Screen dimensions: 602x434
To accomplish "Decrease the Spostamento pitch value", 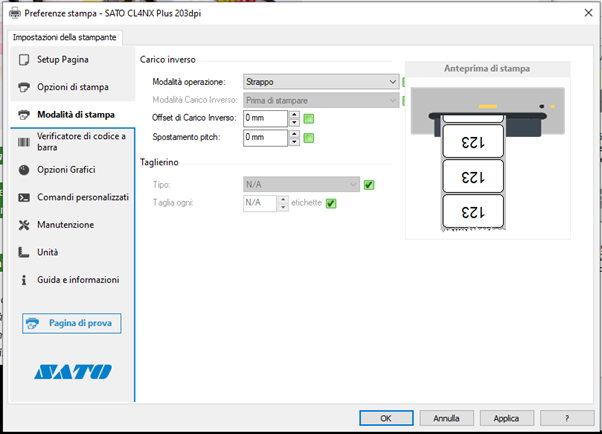I will (294, 142).
